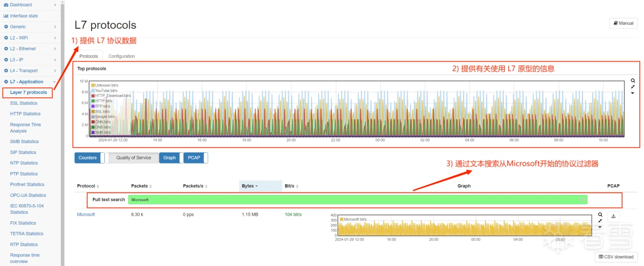Expand the L2 - Ethernet menu chevron
The width and height of the screenshot is (644, 266).
tap(55, 49)
